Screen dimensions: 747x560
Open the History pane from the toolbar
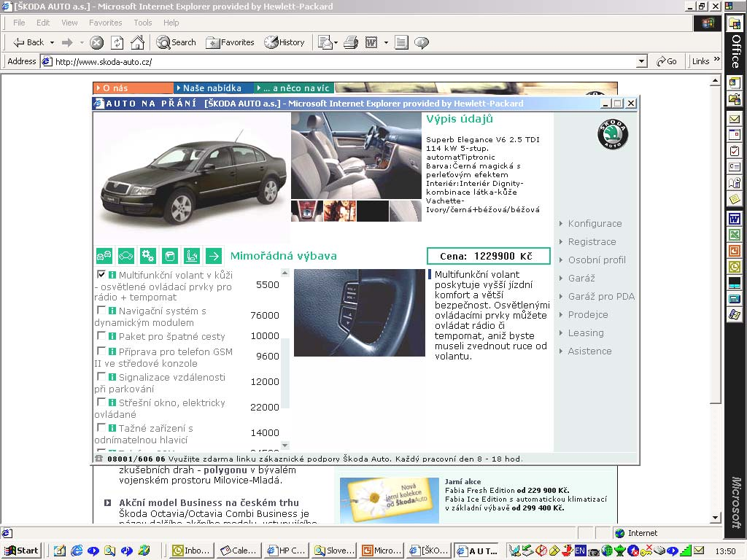[x=285, y=42]
